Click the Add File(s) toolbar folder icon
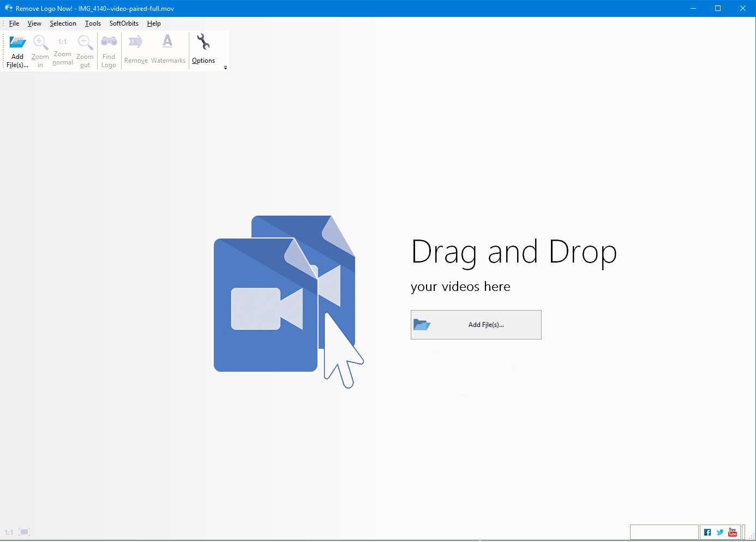Image resolution: width=756 pixels, height=542 pixels. (x=17, y=43)
